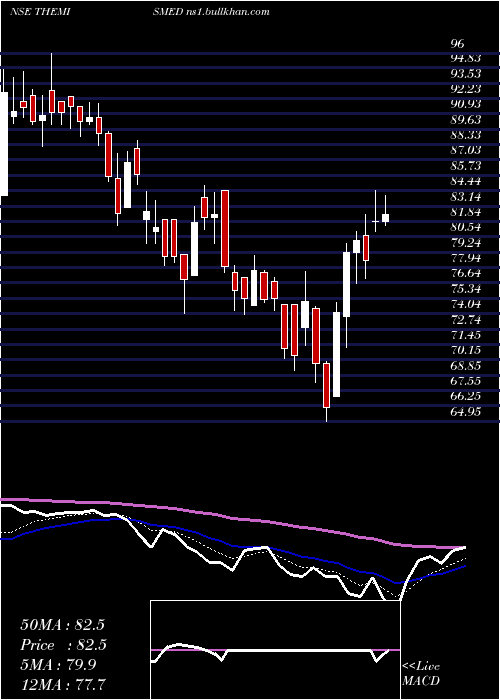Click the 84.44 price level label

[466, 181]
